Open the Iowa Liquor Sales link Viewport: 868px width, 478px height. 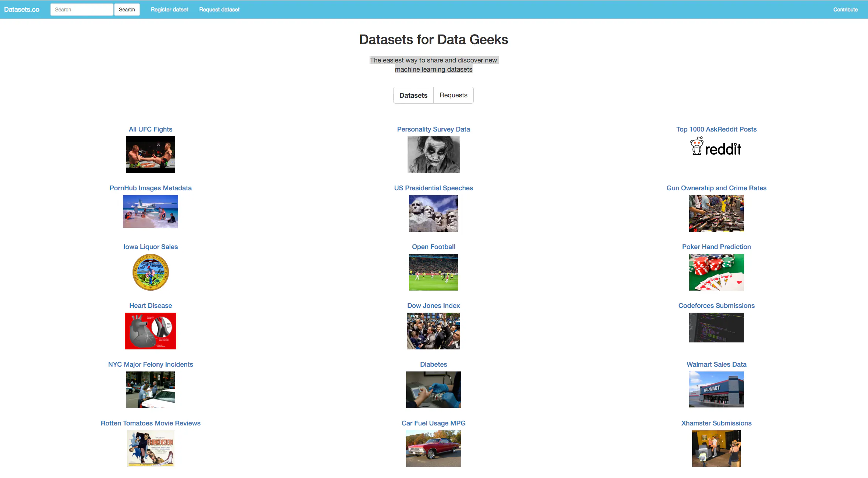coord(151,247)
